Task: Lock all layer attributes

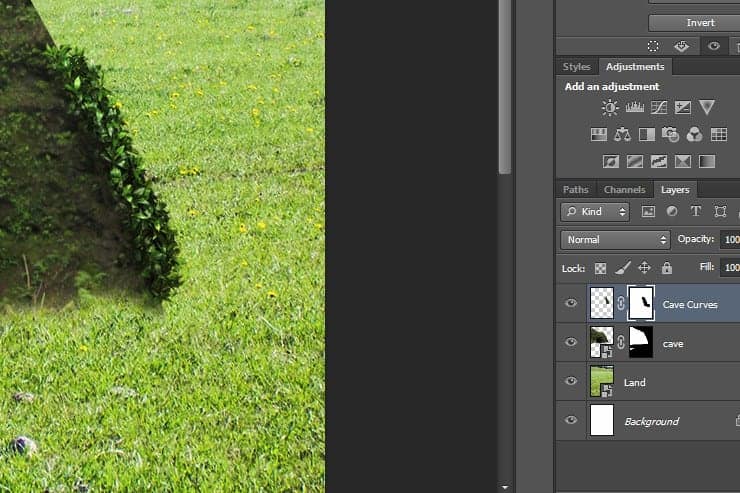Action: [666, 268]
